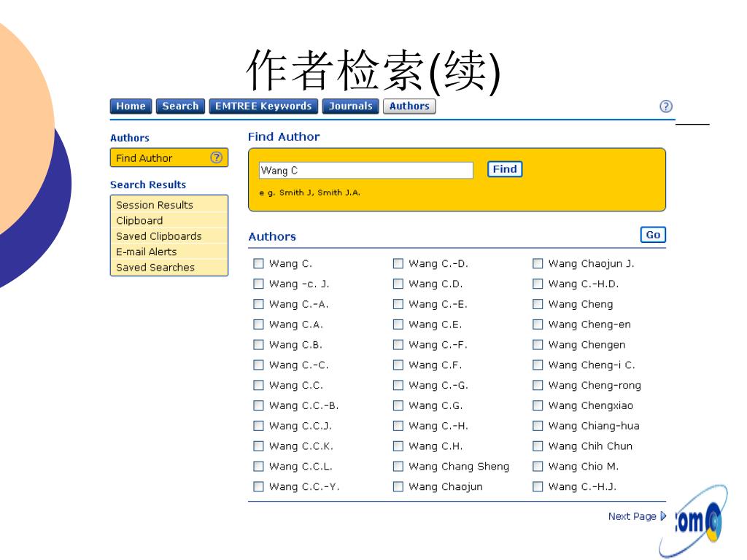Click the Next Page arrow icon
Viewport: 747px width, 560px height.
[663, 516]
